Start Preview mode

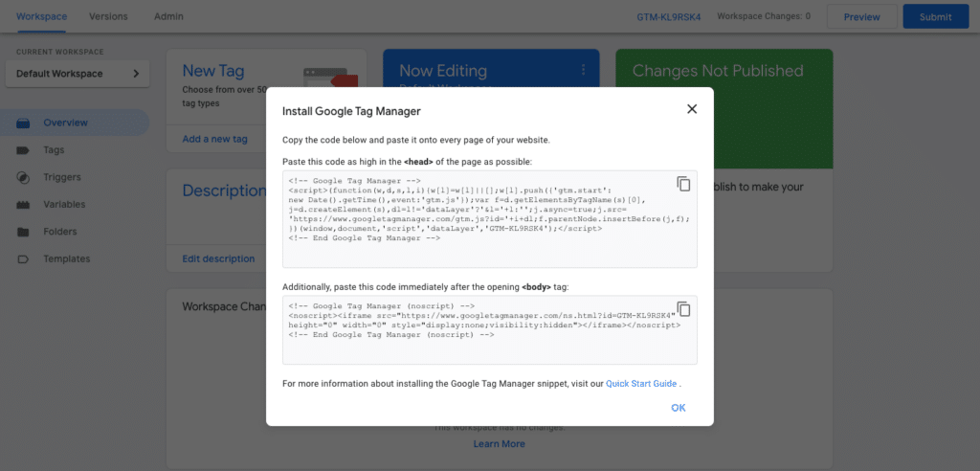[x=862, y=17]
